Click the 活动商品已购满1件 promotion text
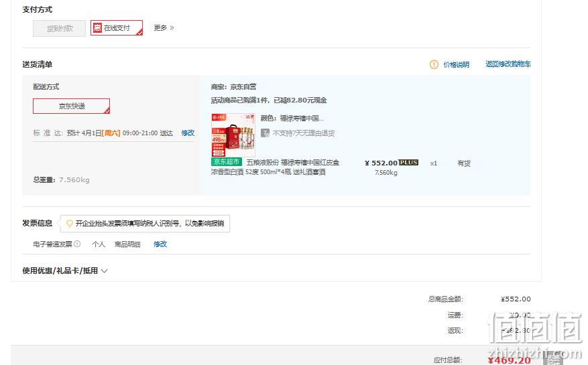 269,100
